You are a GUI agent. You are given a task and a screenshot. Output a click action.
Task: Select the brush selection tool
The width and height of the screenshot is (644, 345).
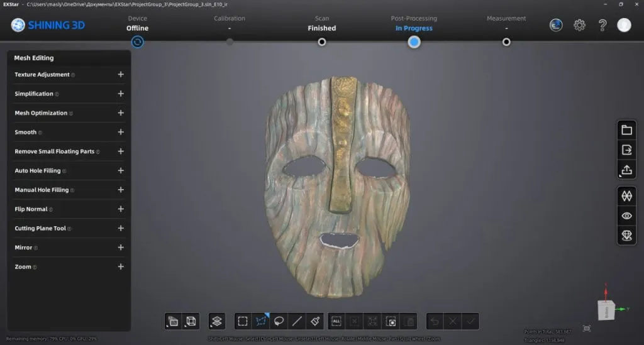coord(316,321)
